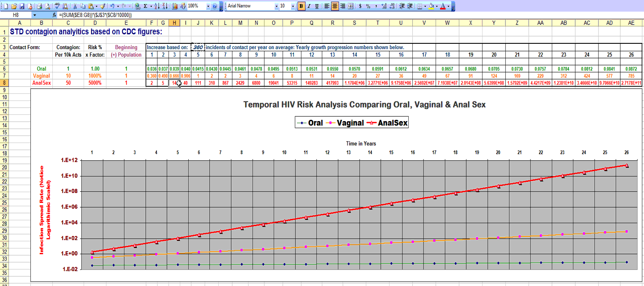The image size is (644, 286).
Task: Click the Format Painter brush icon
Action: pyautogui.click(x=102, y=6)
